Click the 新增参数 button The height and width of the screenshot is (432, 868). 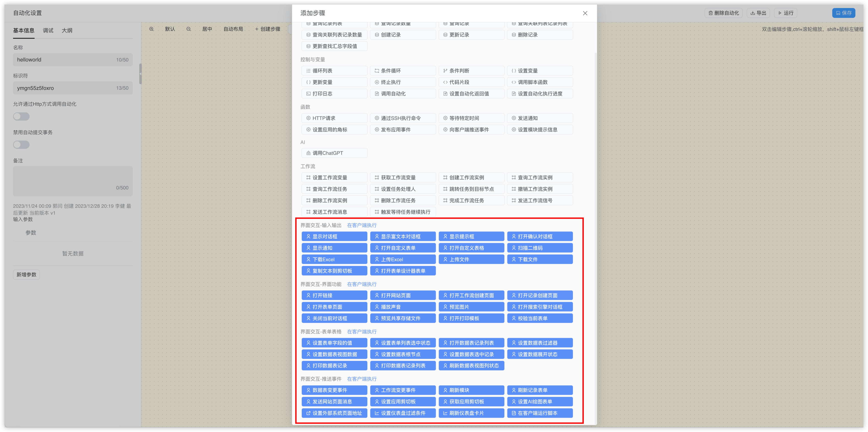(26, 274)
